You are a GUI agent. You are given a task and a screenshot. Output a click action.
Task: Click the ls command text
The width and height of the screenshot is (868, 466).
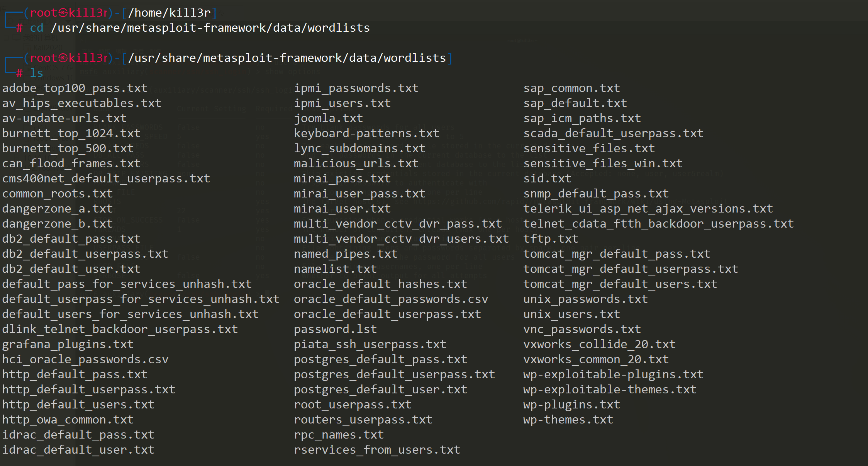pos(37,73)
